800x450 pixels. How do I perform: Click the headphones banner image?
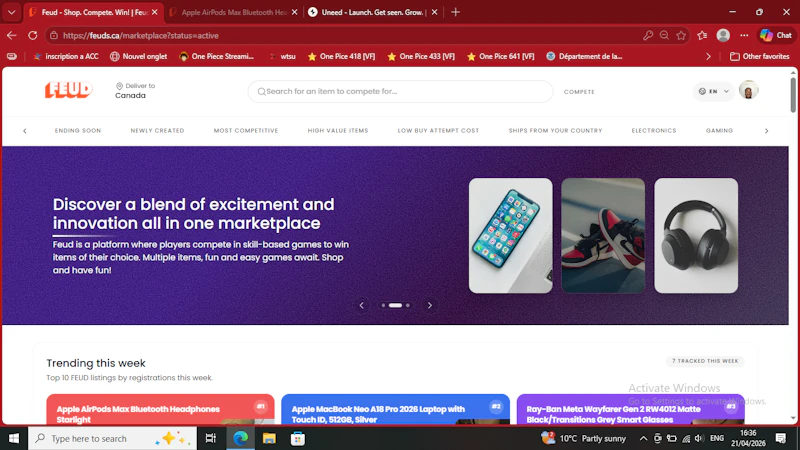pos(696,236)
